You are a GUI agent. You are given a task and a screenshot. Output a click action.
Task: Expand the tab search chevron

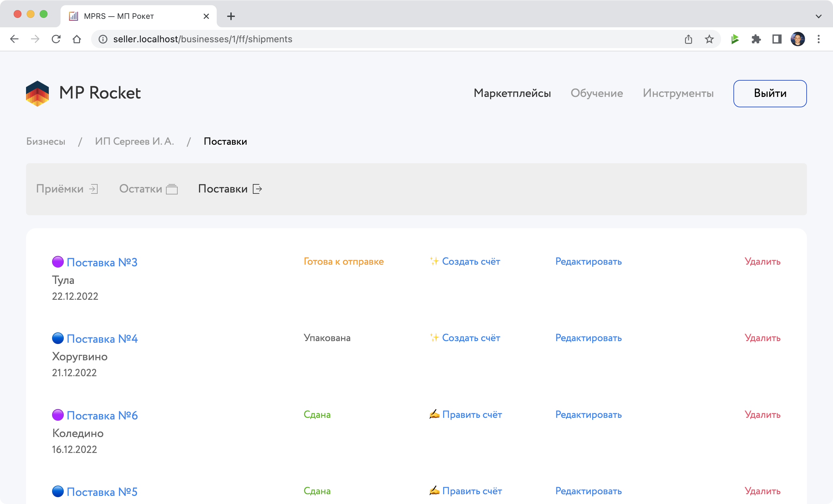pos(818,16)
